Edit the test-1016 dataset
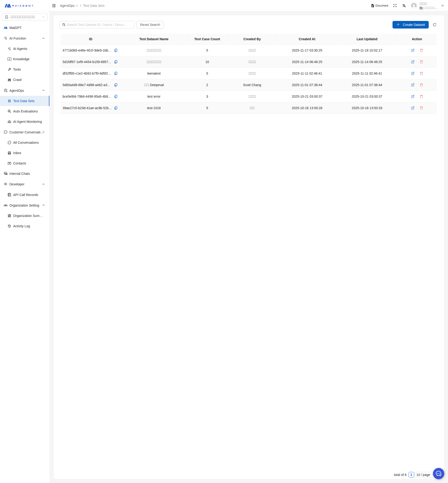This screenshot has width=448, height=483. click(x=412, y=108)
